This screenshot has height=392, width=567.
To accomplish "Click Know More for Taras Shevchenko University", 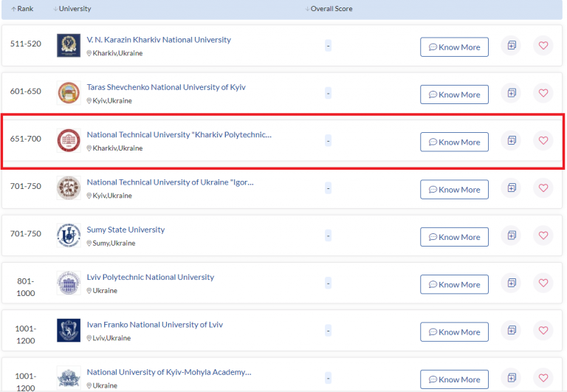I will coord(454,94).
